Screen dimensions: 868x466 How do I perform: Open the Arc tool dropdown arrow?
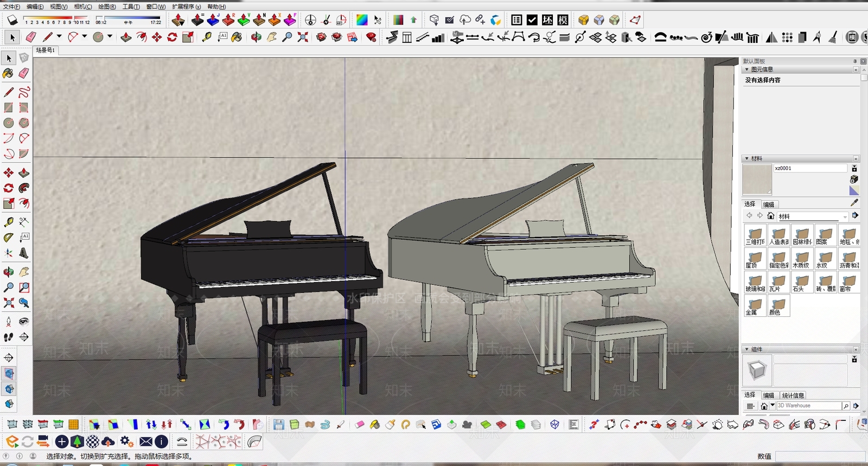point(84,37)
